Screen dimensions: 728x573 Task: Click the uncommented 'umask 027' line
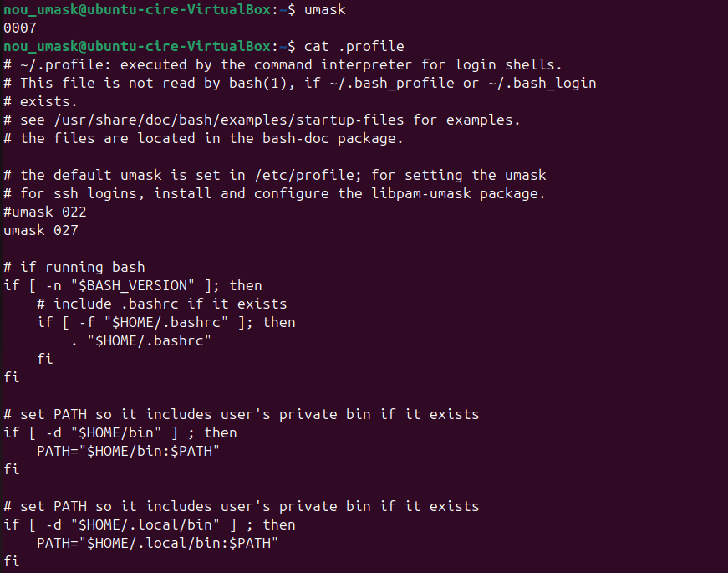click(x=41, y=230)
